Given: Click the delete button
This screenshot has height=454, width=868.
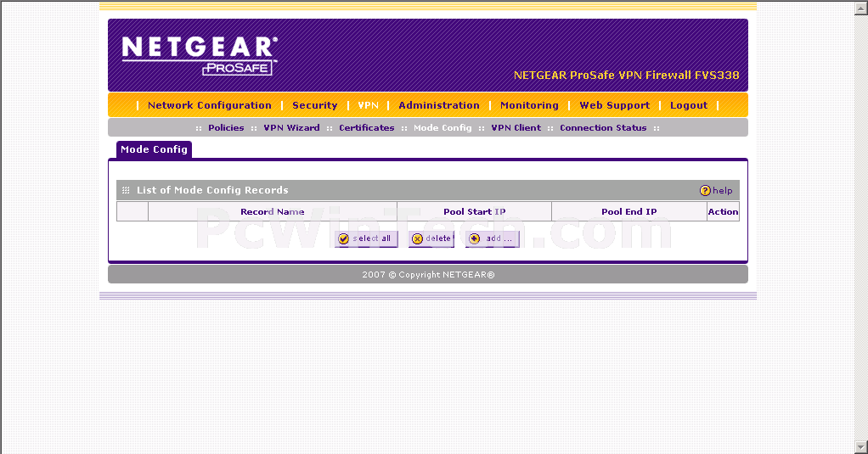Looking at the screenshot, I should click(431, 239).
